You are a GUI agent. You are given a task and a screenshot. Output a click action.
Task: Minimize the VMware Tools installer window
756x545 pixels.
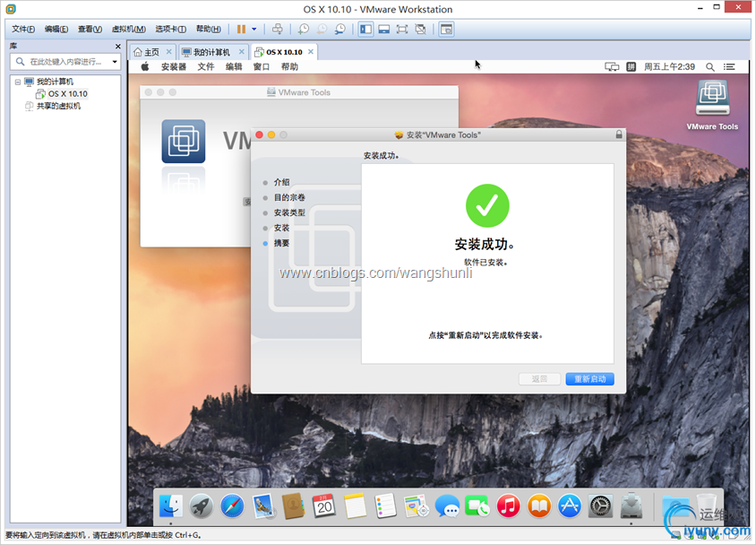(271, 135)
